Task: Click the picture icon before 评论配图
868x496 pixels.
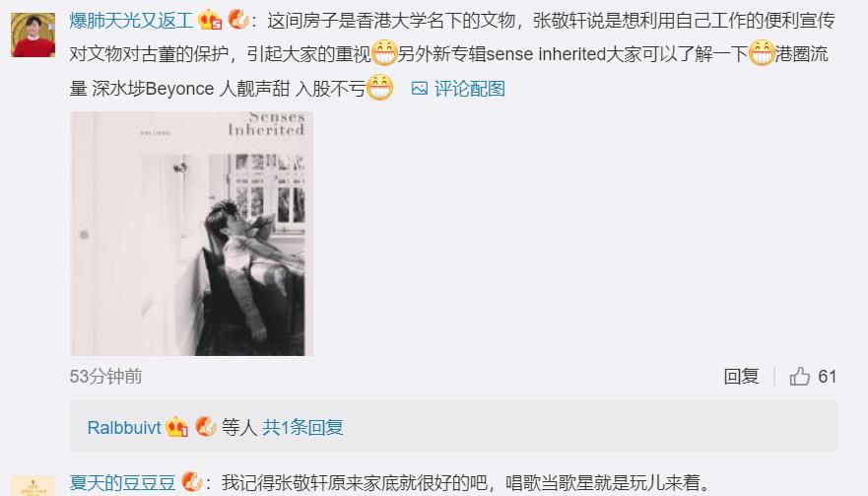Action: click(x=420, y=89)
